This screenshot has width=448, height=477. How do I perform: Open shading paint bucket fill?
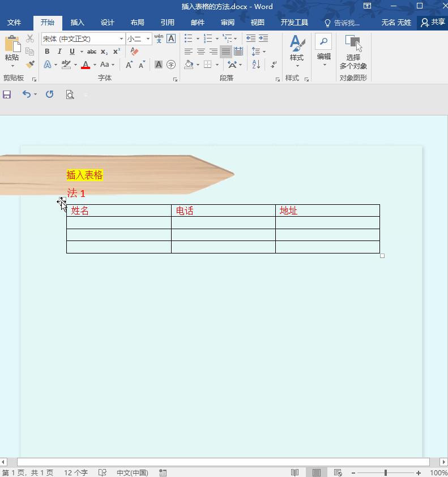coord(189,65)
